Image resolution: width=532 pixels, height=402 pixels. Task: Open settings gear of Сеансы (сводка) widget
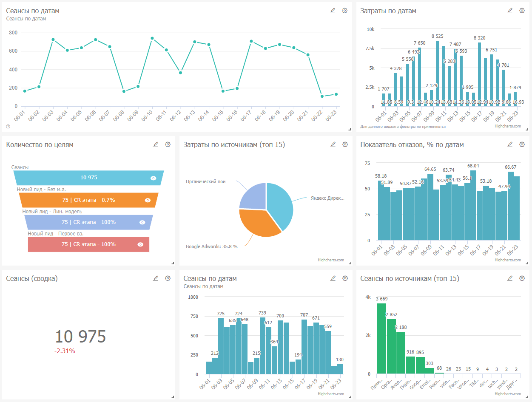click(x=168, y=278)
